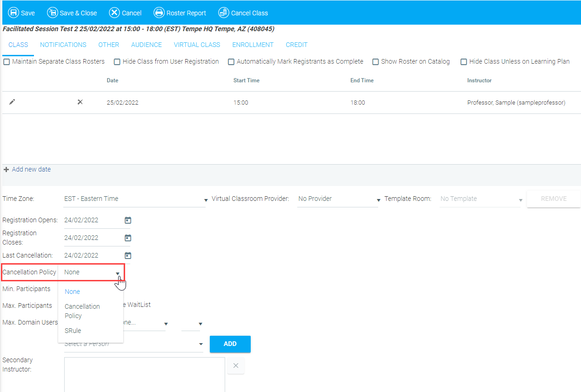This screenshot has width=581, height=392.
Task: Delete the class date using X icon
Action: 80,102
